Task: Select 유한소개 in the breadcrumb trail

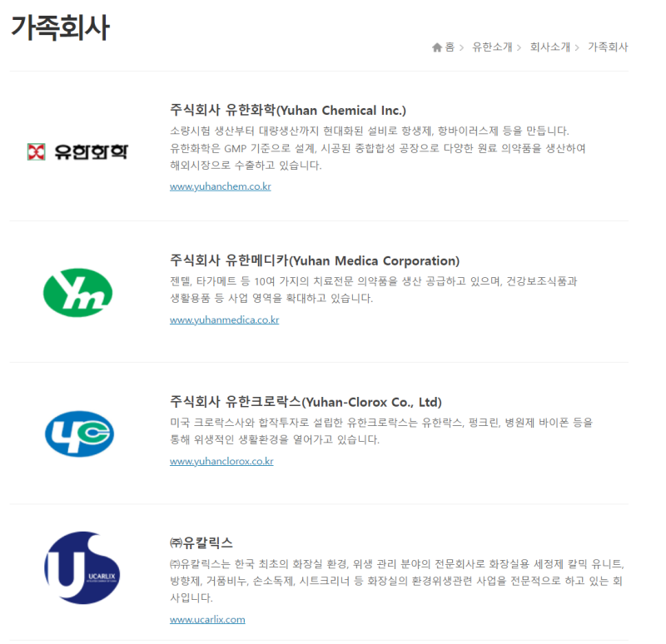Action: coord(492,47)
